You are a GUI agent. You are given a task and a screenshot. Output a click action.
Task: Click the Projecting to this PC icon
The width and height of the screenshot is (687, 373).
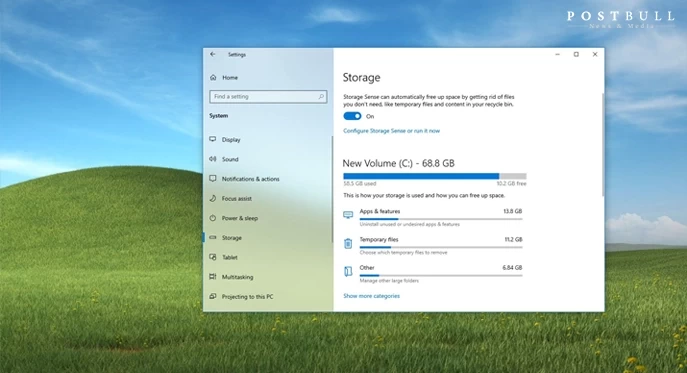(213, 297)
